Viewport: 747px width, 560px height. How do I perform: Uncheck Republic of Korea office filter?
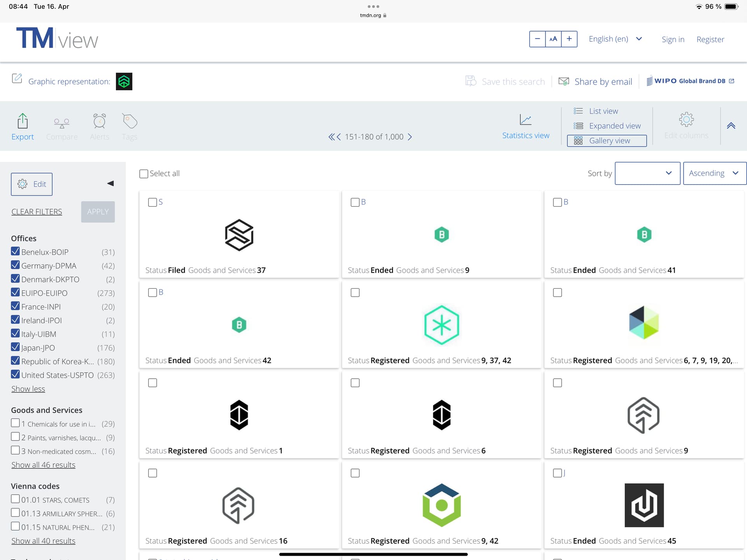click(x=15, y=361)
